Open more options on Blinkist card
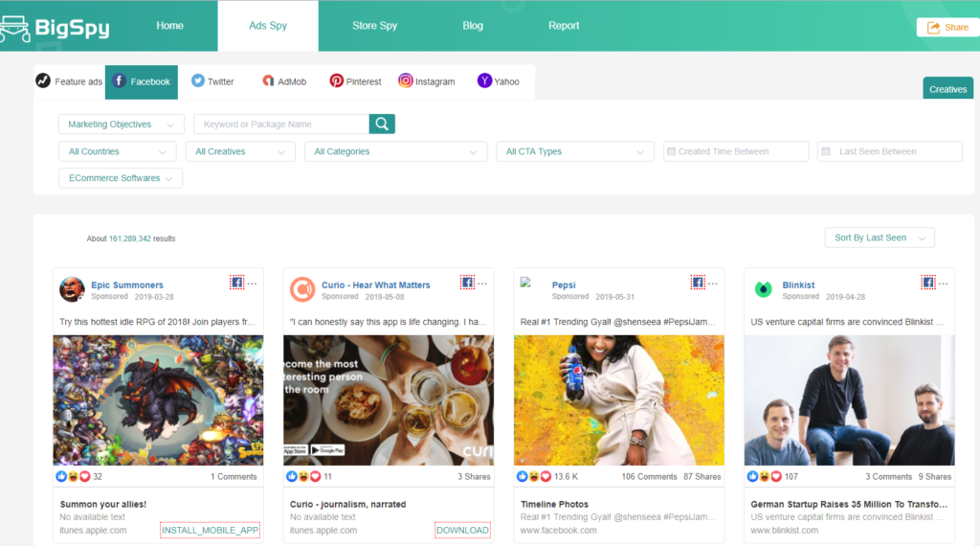The image size is (980, 546). tap(944, 284)
